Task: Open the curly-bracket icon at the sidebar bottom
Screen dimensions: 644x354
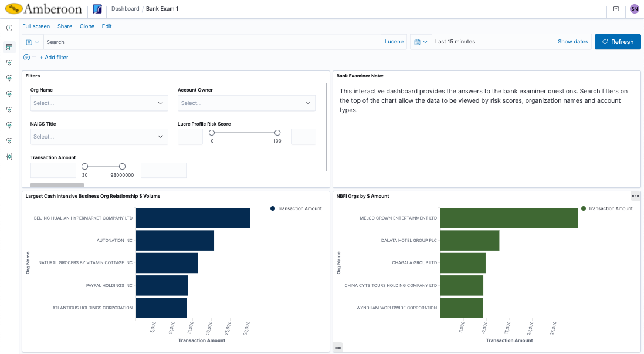Action: [x=9, y=157]
